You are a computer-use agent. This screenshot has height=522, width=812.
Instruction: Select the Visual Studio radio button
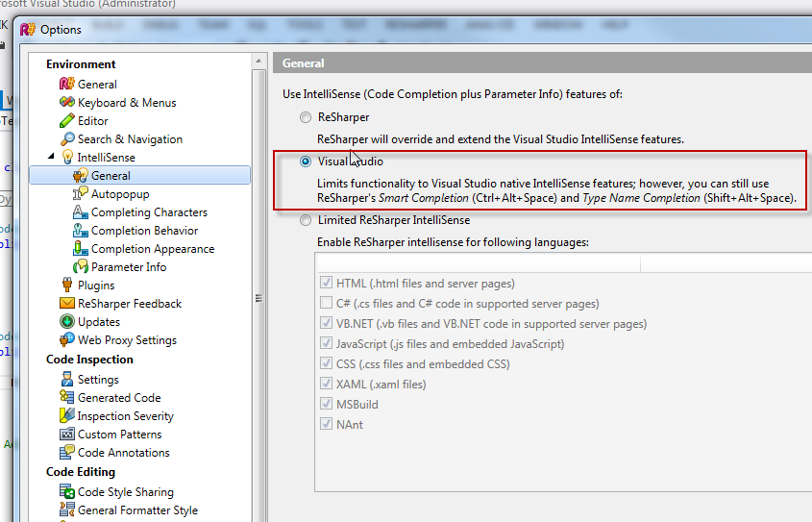click(306, 162)
